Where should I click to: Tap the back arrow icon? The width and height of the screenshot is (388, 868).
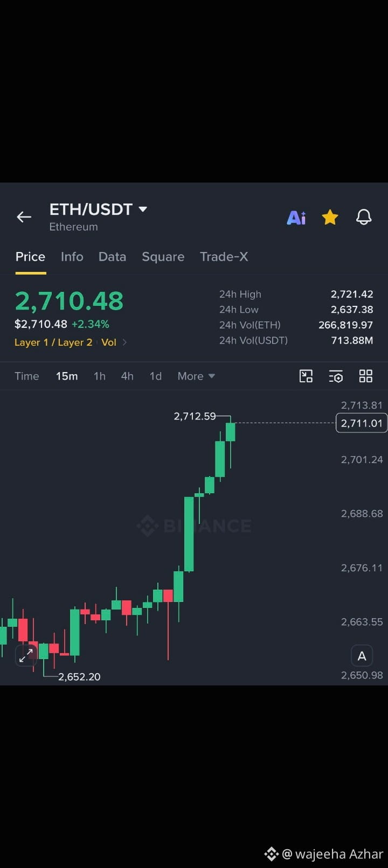(x=24, y=217)
